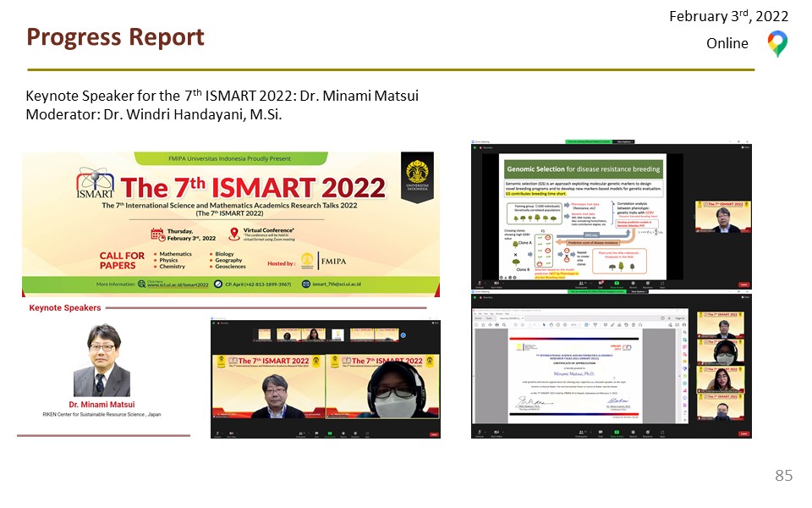
Task: Start Video in the two-speaker Zoom window
Action: click(232, 433)
